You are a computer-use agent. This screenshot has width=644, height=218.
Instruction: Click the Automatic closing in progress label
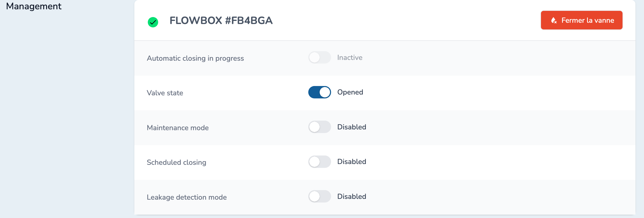click(x=195, y=58)
